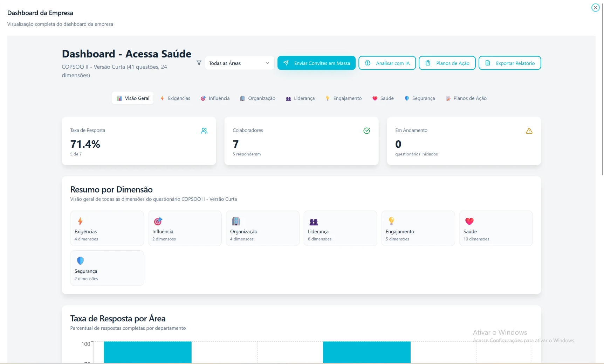Click the target icon in Influência card

(158, 221)
